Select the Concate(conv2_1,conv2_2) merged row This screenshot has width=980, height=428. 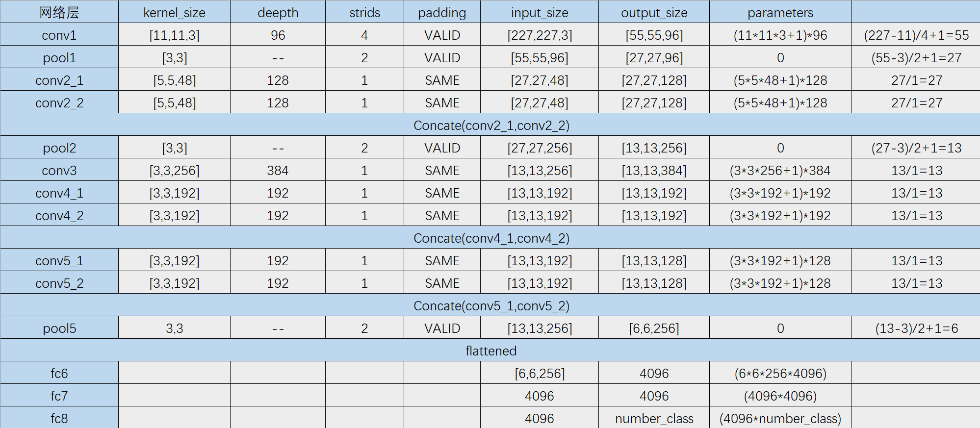[x=490, y=125]
